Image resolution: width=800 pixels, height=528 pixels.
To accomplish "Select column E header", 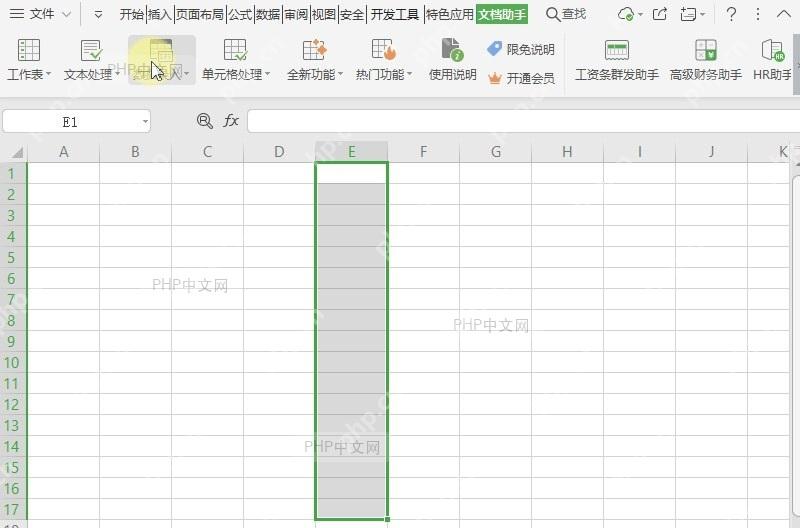I will click(352, 152).
